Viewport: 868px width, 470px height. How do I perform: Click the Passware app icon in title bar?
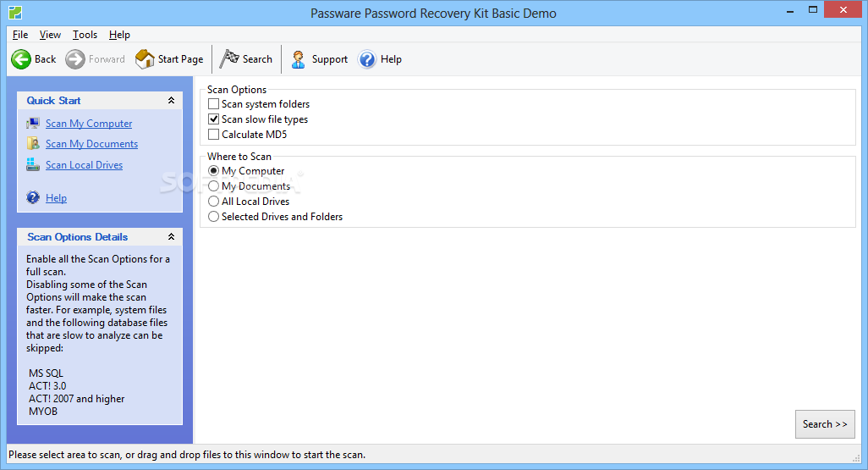click(x=15, y=12)
